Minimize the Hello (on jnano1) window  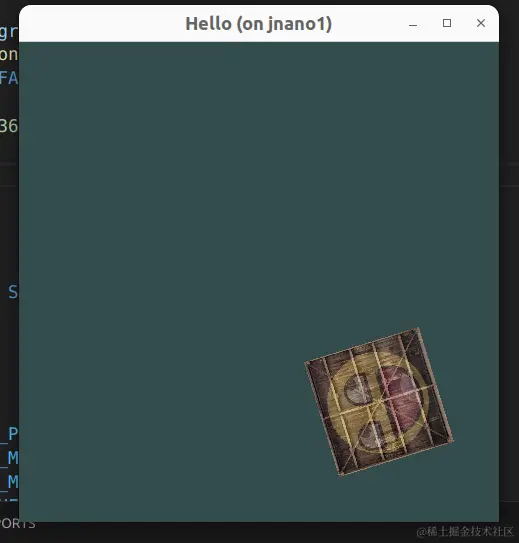coord(413,24)
